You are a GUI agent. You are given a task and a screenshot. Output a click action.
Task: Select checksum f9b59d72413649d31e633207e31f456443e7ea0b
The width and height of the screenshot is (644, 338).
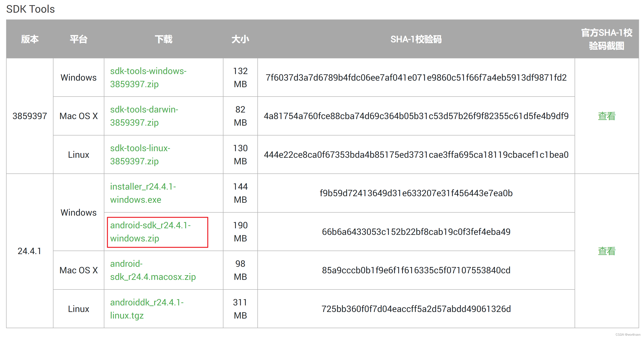point(416,193)
